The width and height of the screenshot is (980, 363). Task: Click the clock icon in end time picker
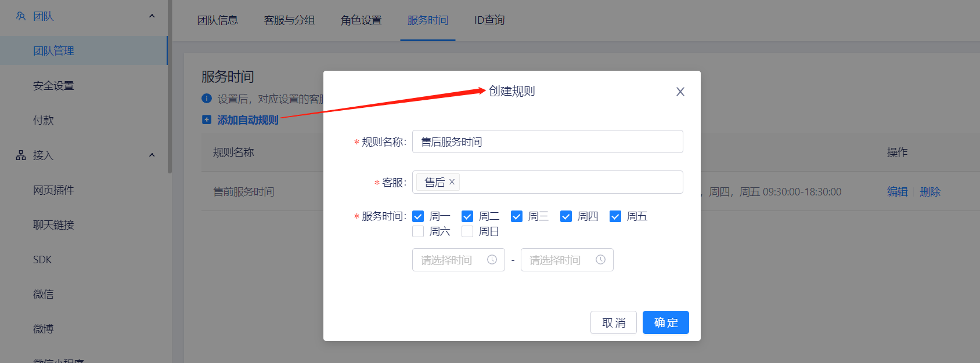(x=600, y=260)
